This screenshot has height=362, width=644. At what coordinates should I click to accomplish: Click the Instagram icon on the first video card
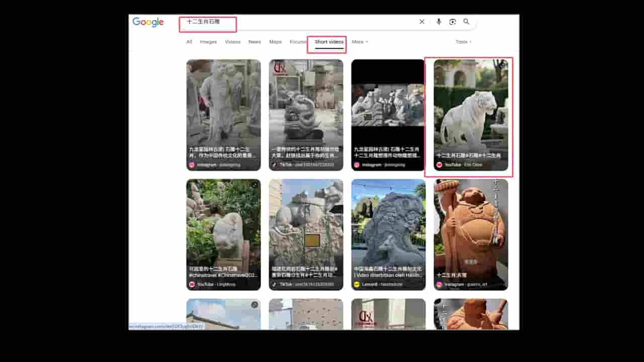tap(192, 165)
